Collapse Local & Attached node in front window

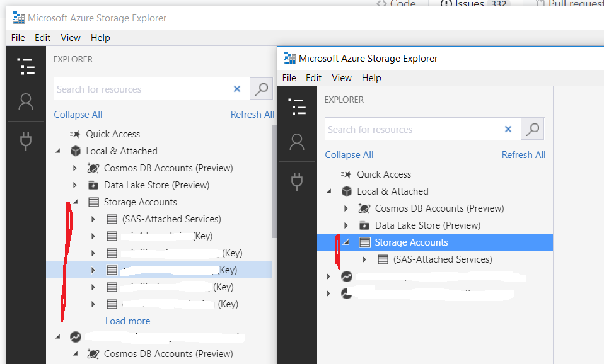pos(329,191)
